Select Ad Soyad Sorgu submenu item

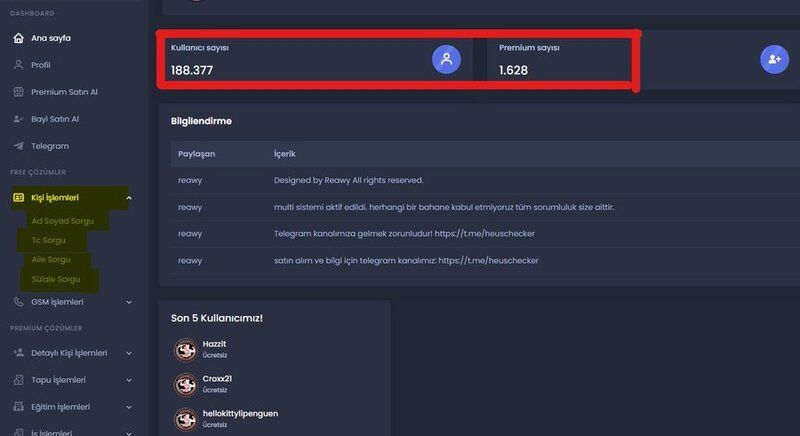click(62, 221)
